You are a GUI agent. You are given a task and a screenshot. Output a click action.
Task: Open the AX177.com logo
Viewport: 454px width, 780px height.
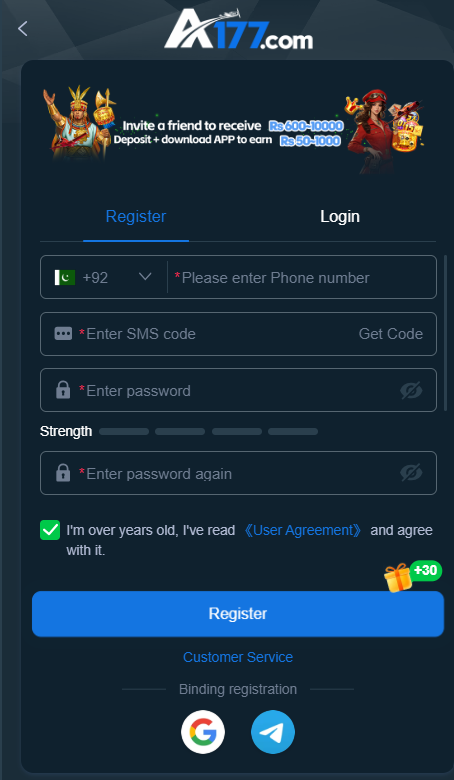239,30
